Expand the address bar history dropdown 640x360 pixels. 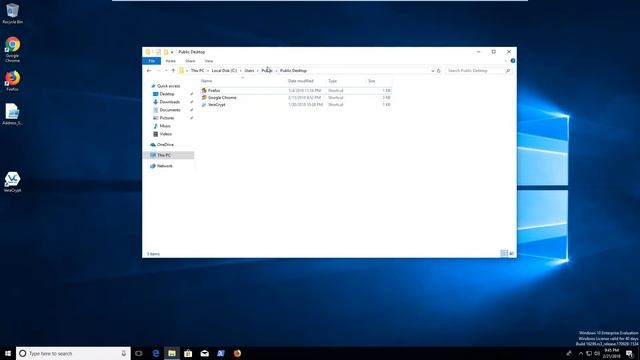tap(433, 71)
